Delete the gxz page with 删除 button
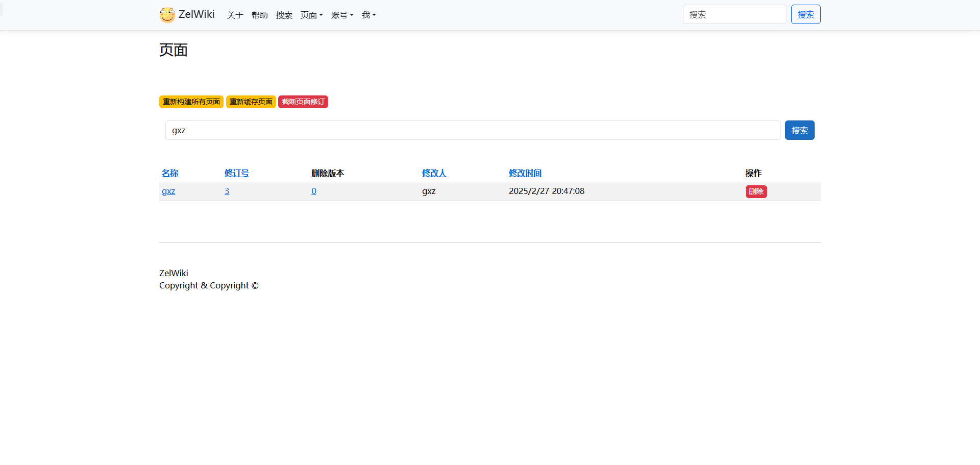Screen dimensions: 980x465 pyautogui.click(x=756, y=192)
